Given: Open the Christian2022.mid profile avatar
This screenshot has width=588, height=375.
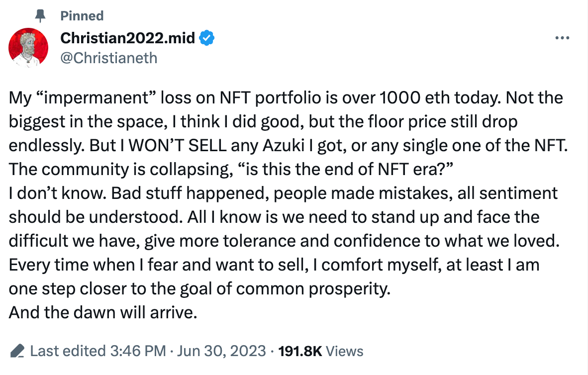Looking at the screenshot, I should [x=28, y=47].
